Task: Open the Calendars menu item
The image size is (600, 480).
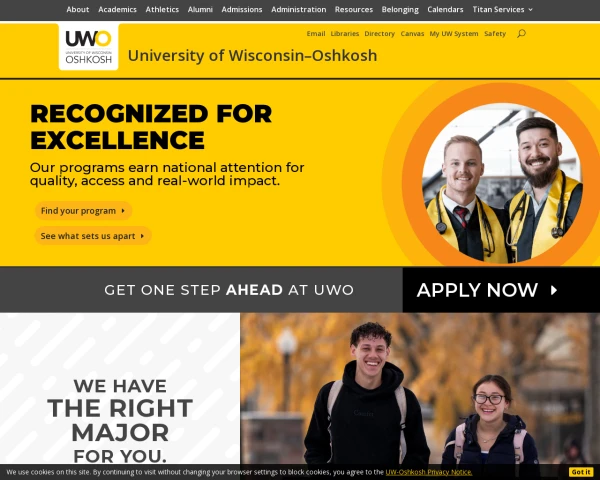Action: [445, 10]
